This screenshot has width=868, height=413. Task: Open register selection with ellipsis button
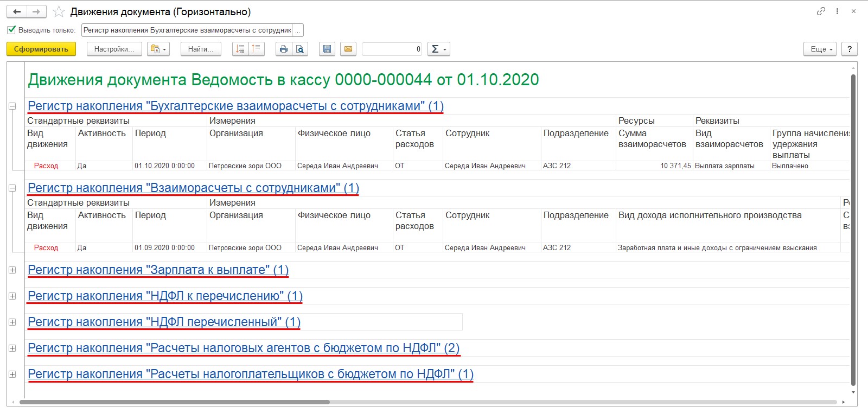tap(298, 30)
